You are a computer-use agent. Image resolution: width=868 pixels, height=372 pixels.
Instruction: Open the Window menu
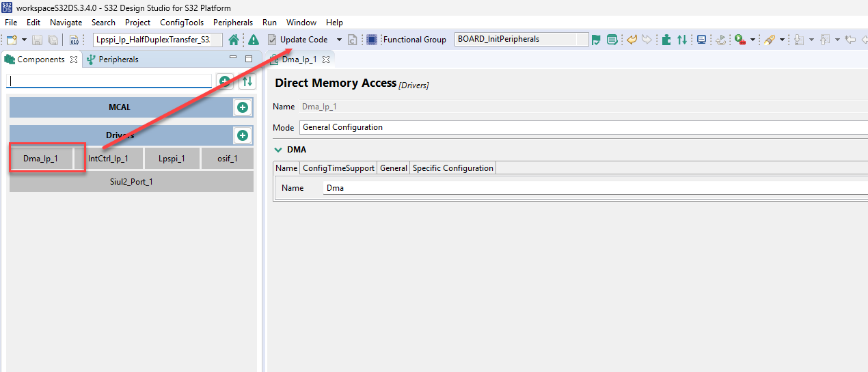pos(301,23)
